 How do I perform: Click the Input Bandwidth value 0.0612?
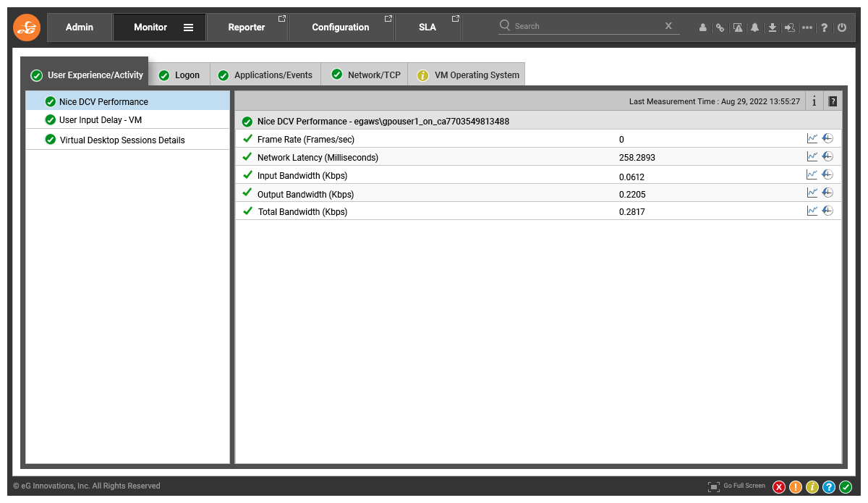(632, 176)
